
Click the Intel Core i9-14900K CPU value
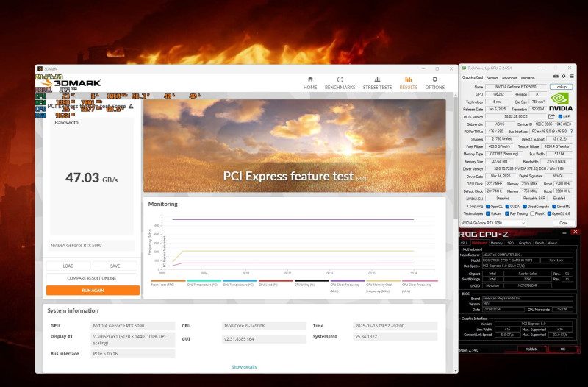263,326
